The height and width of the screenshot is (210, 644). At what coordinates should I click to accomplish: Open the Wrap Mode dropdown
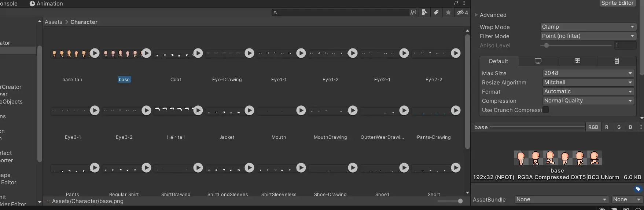588,27
